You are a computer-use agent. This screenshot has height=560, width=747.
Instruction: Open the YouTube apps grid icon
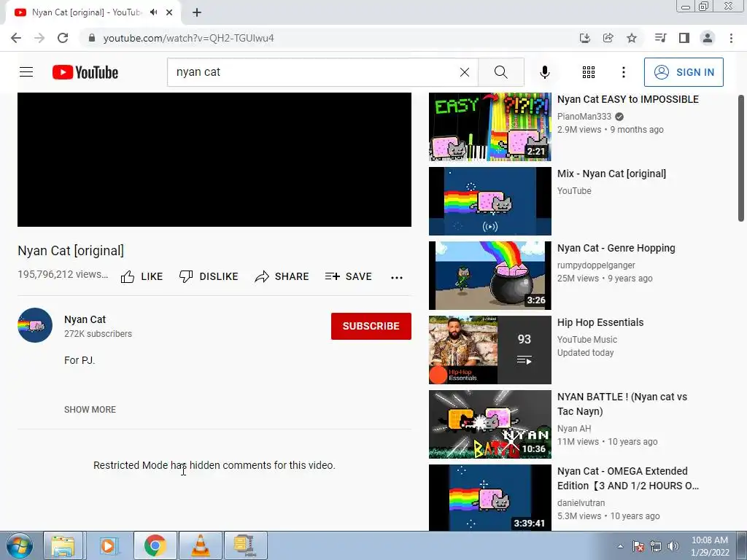589,72
